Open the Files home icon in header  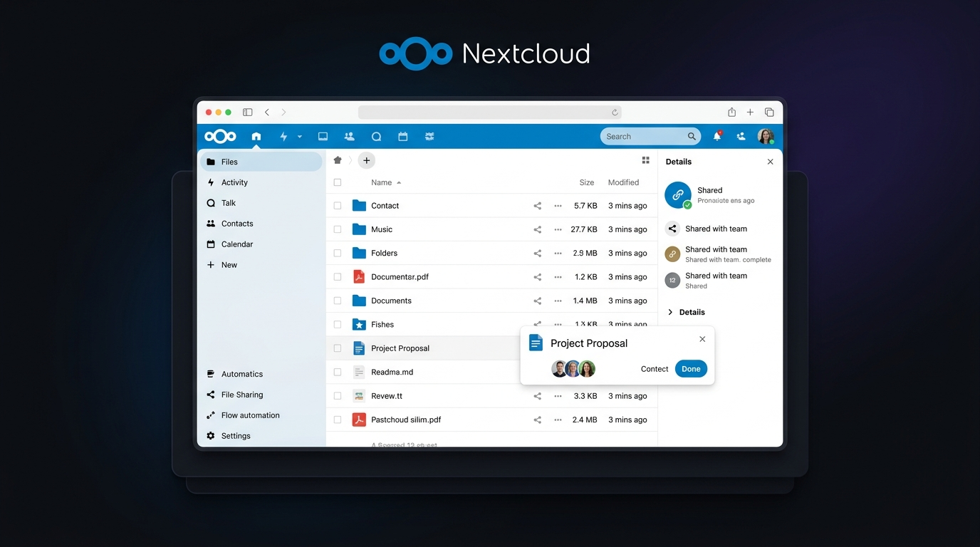[256, 136]
